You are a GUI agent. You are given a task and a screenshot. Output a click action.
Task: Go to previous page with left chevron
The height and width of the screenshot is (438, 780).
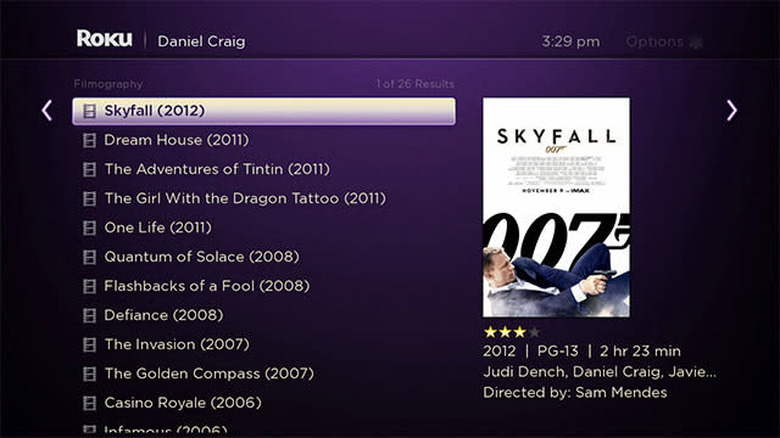tap(46, 110)
